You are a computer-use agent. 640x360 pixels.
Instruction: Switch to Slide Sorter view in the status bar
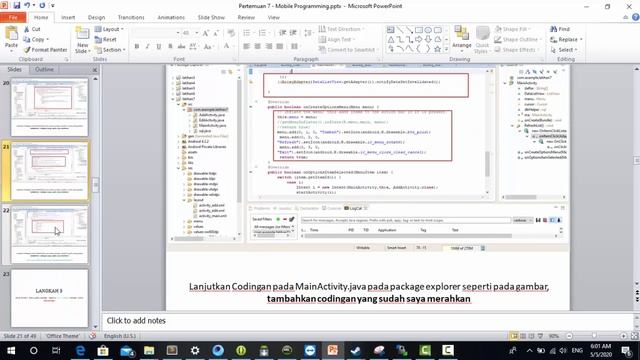pyautogui.click(x=523, y=336)
